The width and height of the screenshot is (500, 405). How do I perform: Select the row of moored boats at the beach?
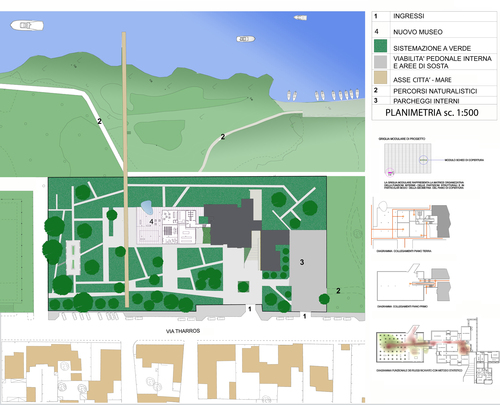click(x=323, y=95)
